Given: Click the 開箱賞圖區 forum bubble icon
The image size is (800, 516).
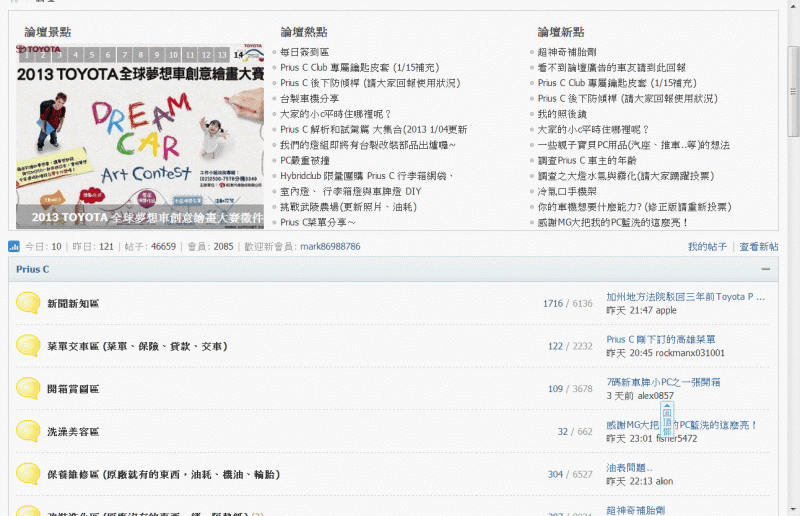Looking at the screenshot, I should coord(28,389).
